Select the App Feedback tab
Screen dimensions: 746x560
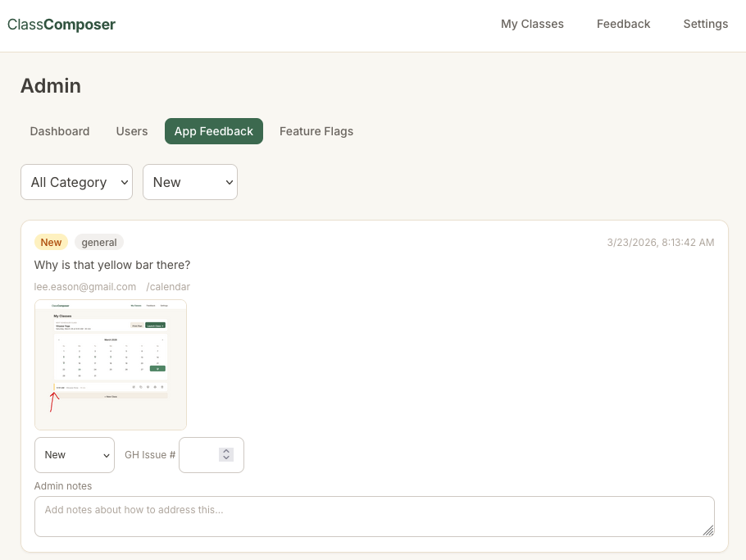[x=213, y=131]
